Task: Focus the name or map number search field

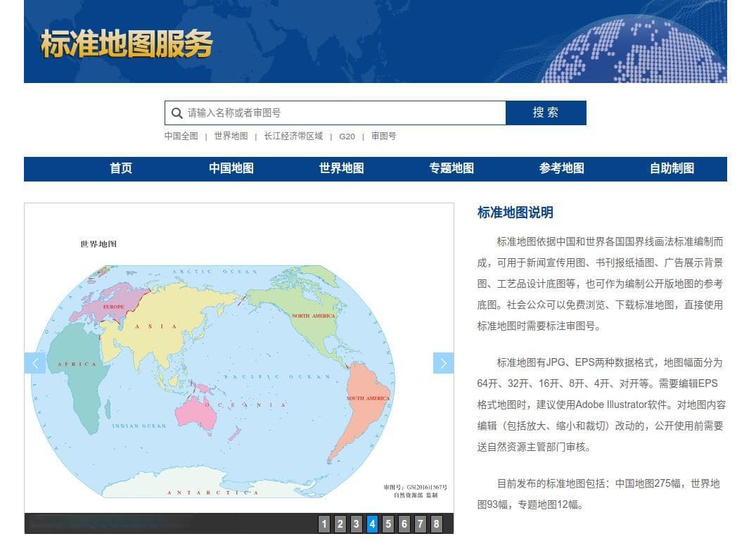Action: (x=335, y=113)
